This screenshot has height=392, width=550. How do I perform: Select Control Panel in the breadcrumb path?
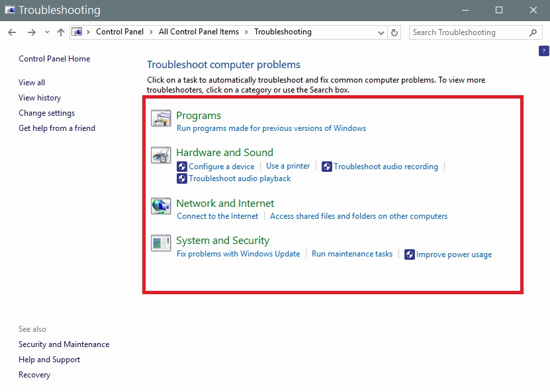tap(120, 32)
